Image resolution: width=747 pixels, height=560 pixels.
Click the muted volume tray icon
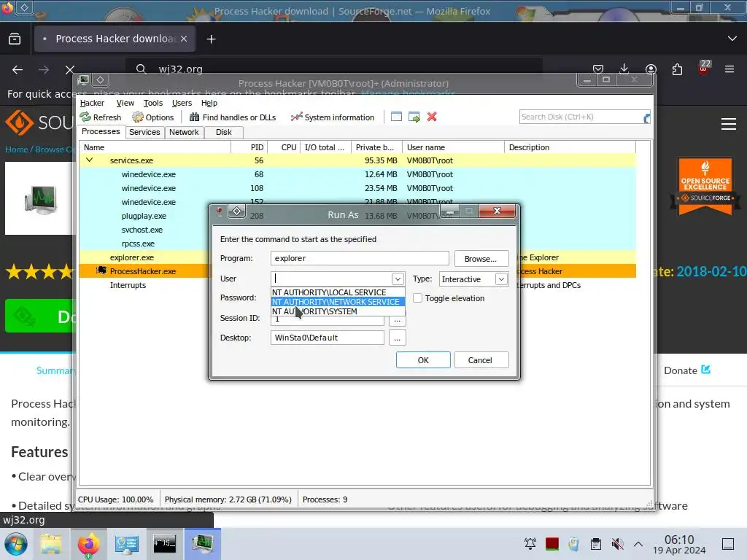pos(617,544)
